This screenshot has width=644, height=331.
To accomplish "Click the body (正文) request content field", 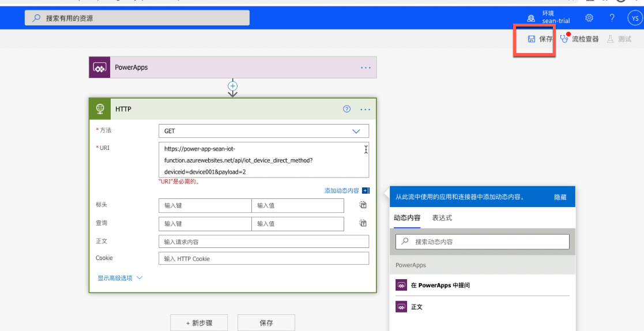I will (x=263, y=242).
